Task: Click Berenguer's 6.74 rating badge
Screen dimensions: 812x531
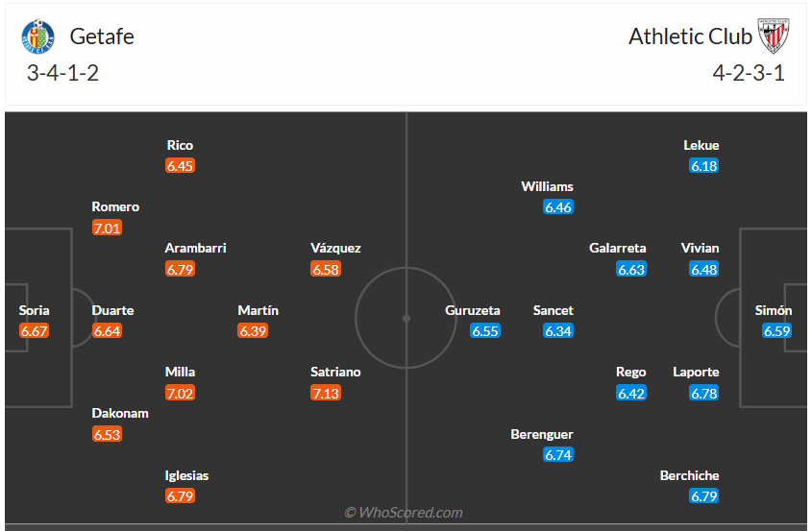Action: click(x=558, y=455)
